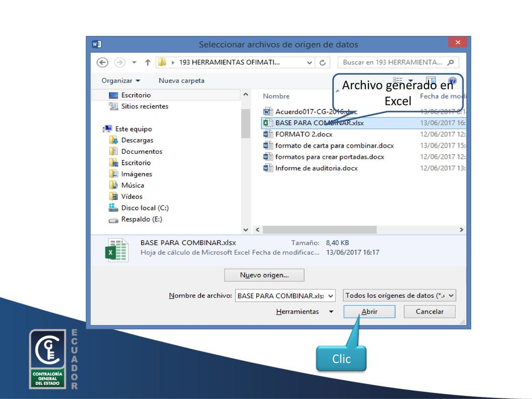
Task: Click the Sitios recientes icon
Action: (x=113, y=106)
